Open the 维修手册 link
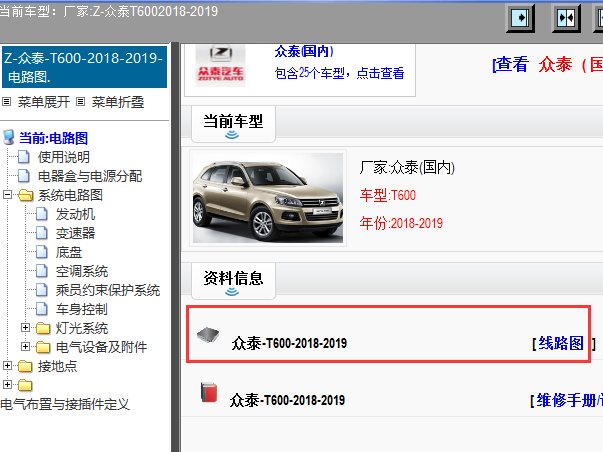 tap(570, 400)
